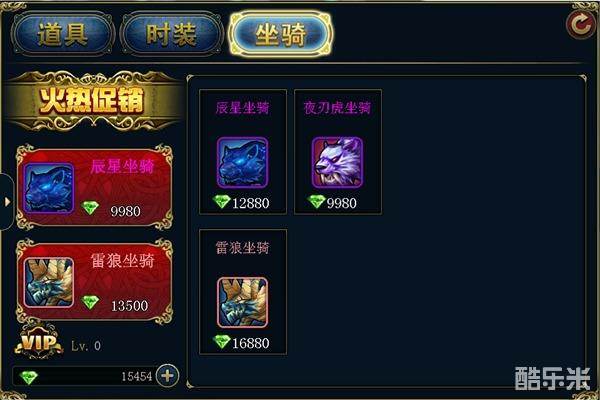The height and width of the screenshot is (400, 600).
Task: Click the 夜刃虎坐骑 title text
Action: (337, 108)
